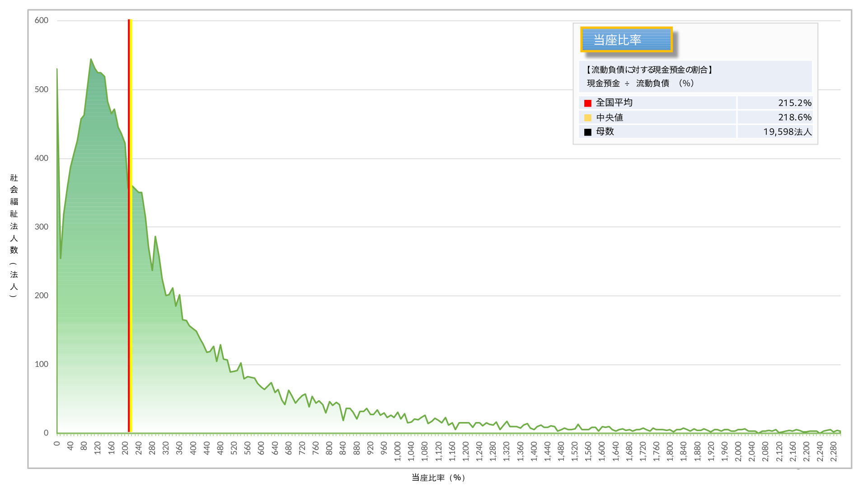Click the 中央値 legend label
Viewport: 868px width, 488px height.
[x=609, y=117]
